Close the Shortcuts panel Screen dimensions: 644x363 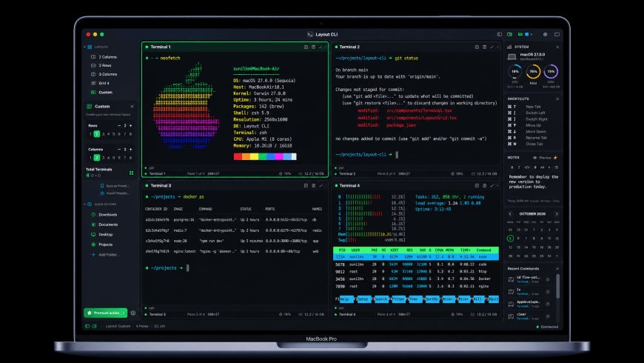(557, 99)
